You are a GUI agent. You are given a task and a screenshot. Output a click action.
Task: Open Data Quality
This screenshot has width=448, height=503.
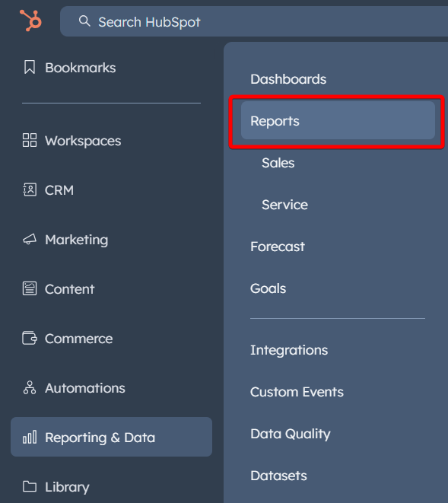(291, 434)
